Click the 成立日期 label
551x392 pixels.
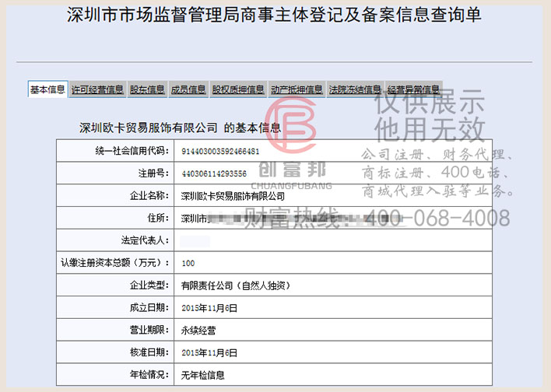149,308
